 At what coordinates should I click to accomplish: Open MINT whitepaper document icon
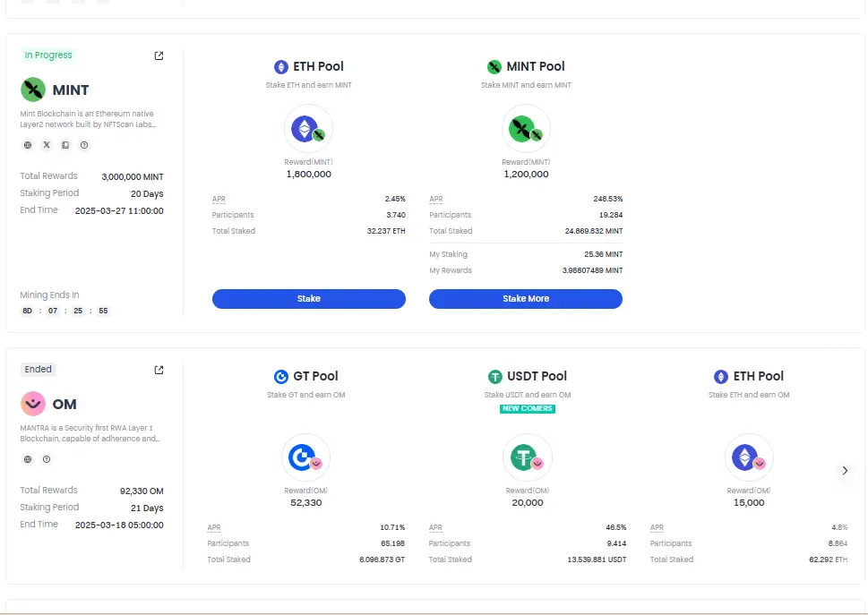point(65,145)
